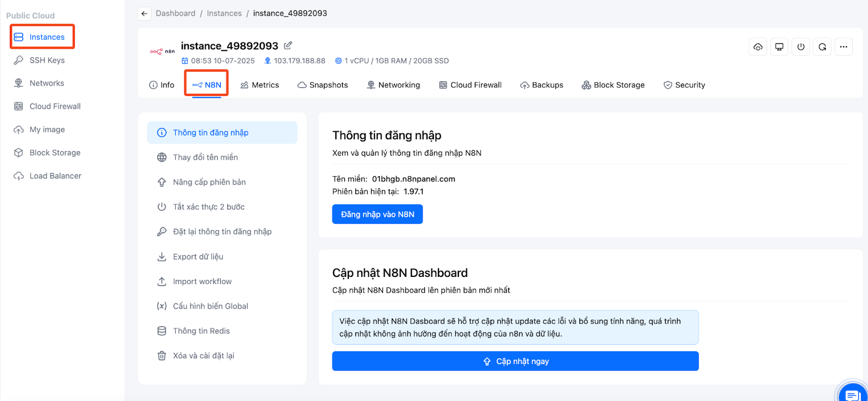Select Import workflow option

[x=222, y=281]
